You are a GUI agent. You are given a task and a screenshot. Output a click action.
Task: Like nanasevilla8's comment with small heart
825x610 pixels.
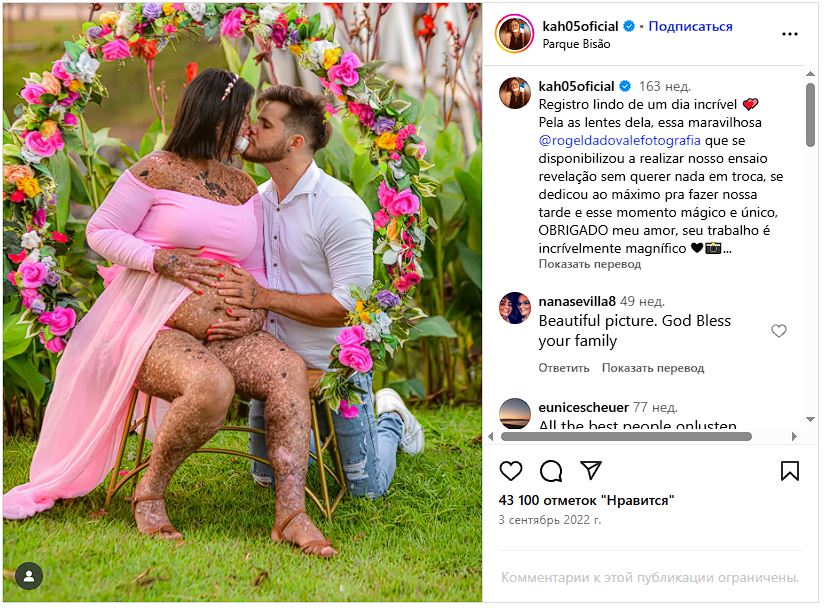tap(779, 331)
